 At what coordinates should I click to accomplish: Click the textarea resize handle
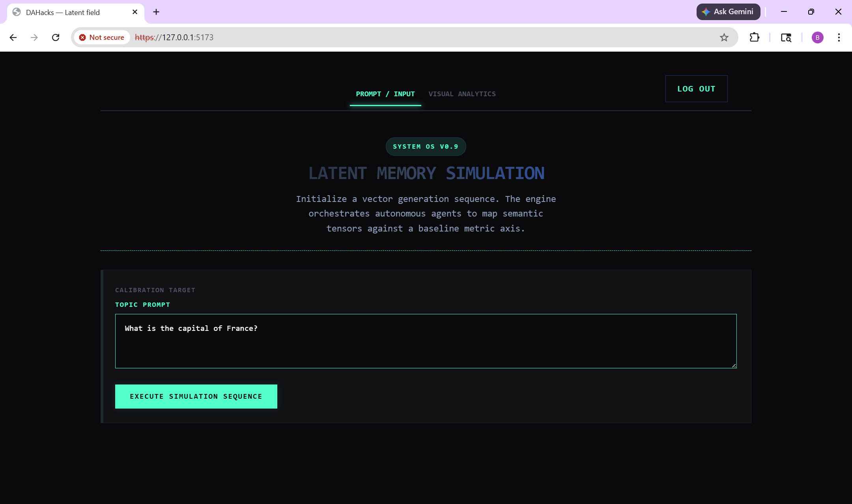[734, 366]
